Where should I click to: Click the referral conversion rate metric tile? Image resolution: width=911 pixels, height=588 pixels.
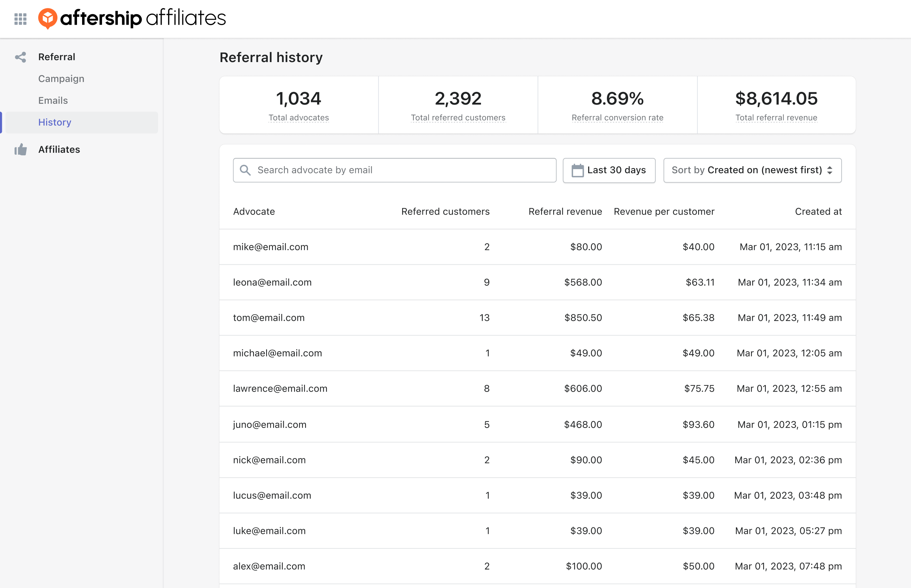pyautogui.click(x=618, y=105)
